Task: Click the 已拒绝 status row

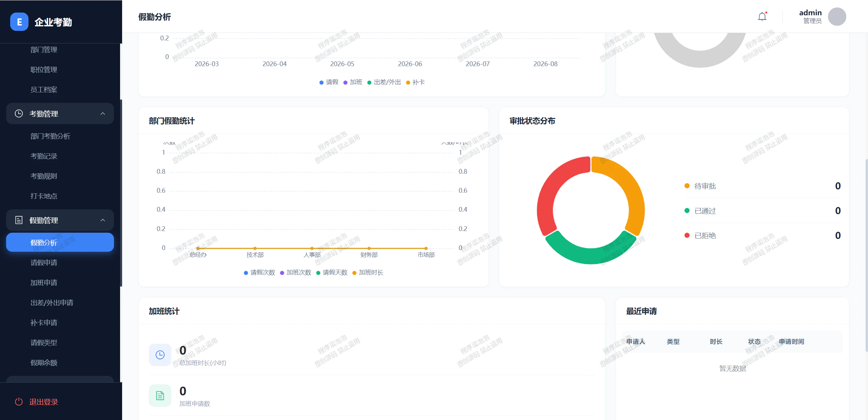Action: (x=763, y=235)
